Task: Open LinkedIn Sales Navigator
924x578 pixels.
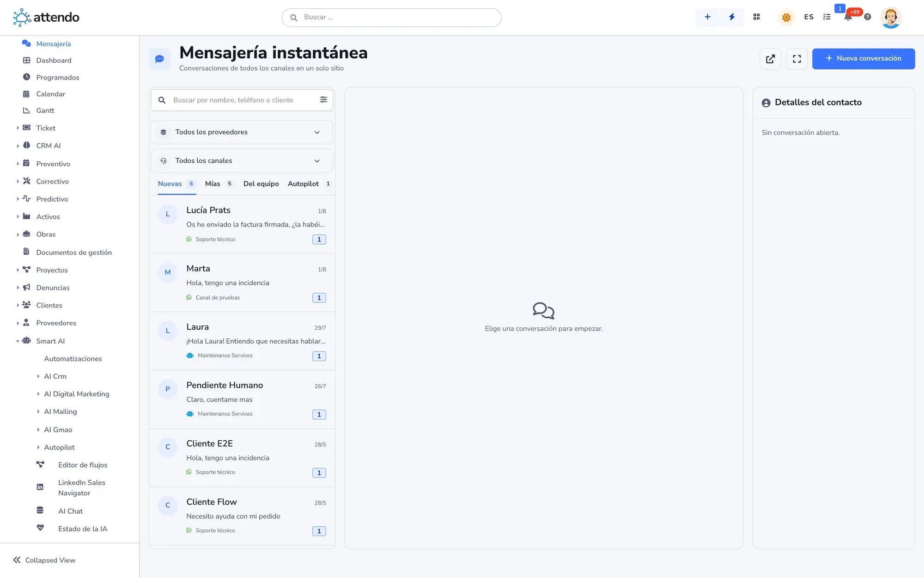Action: [x=81, y=488]
